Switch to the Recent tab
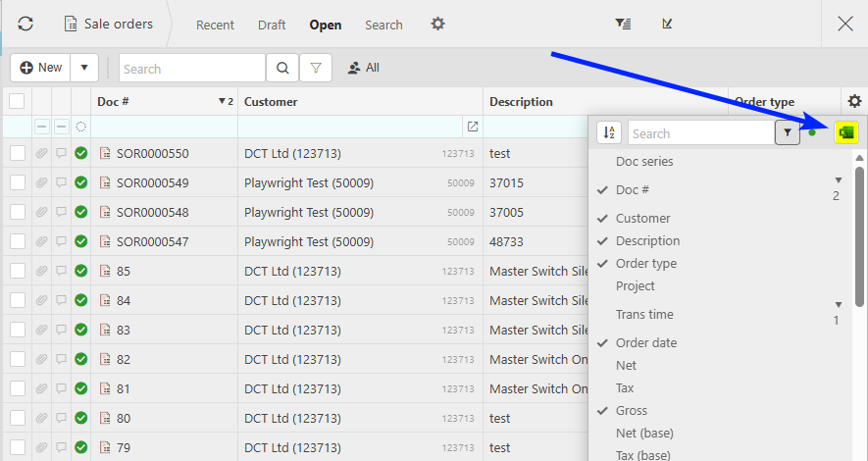The image size is (868, 461). click(215, 25)
